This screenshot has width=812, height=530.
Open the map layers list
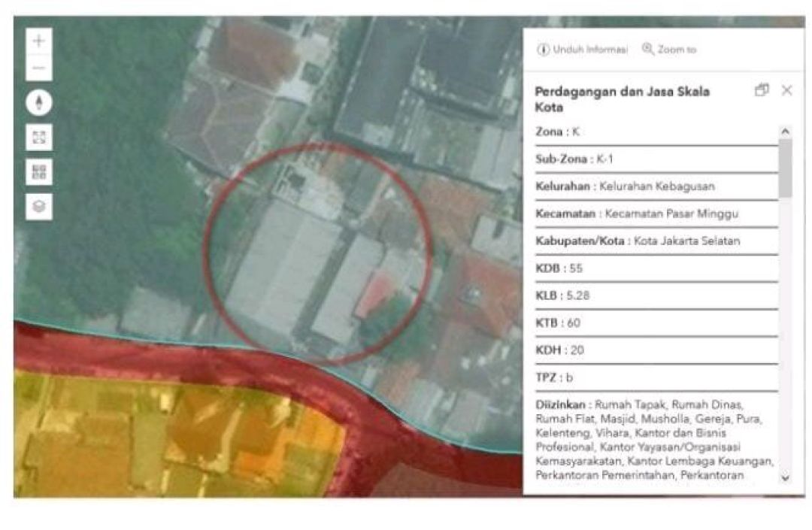pyautogui.click(x=39, y=206)
